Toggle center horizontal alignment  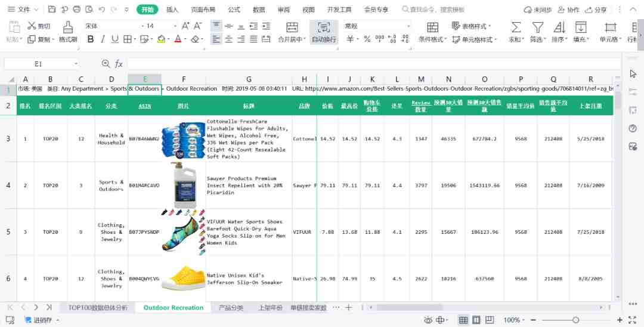[x=229, y=39]
